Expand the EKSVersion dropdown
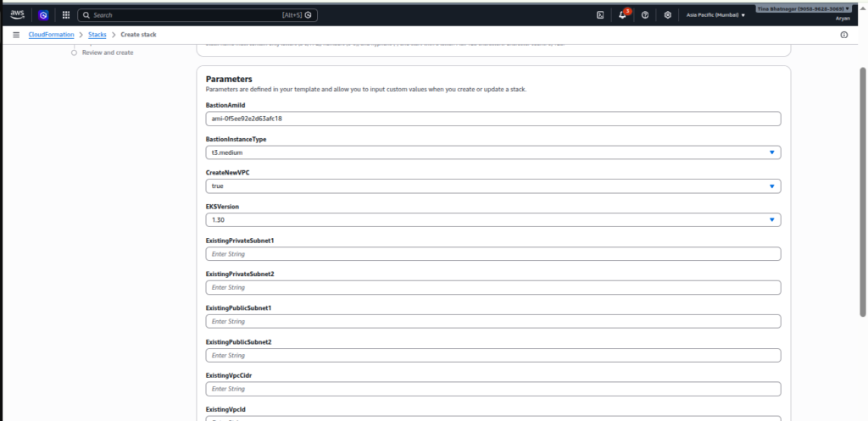Screen dimensions: 868x421 [x=493, y=219]
